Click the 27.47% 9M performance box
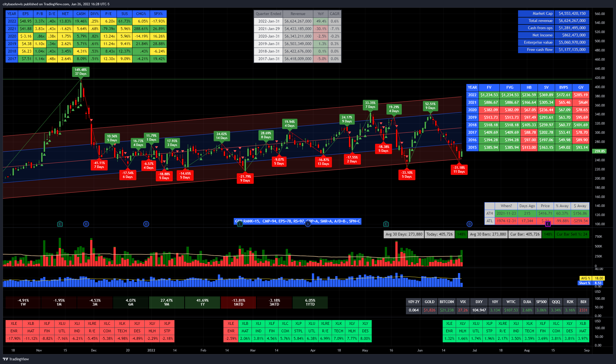Viewport: 616px width, 364px height. [x=167, y=303]
